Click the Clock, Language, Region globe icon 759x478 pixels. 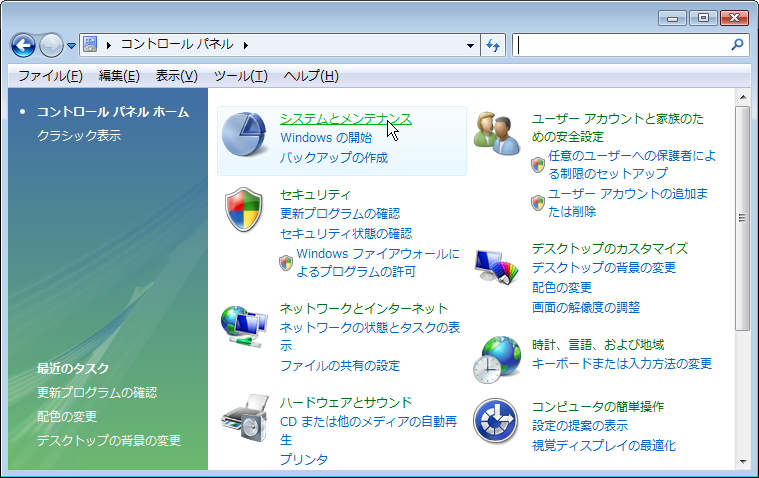[x=497, y=359]
